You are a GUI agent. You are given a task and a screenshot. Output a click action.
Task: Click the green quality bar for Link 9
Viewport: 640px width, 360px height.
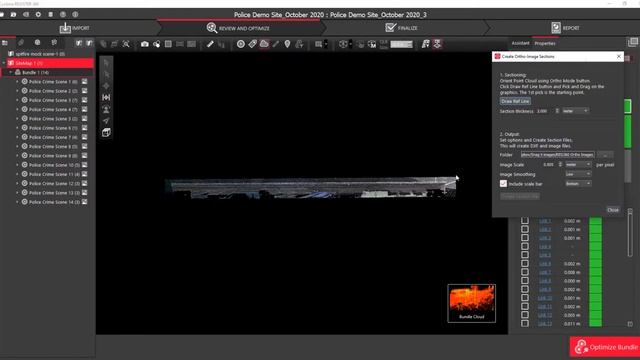(595, 289)
